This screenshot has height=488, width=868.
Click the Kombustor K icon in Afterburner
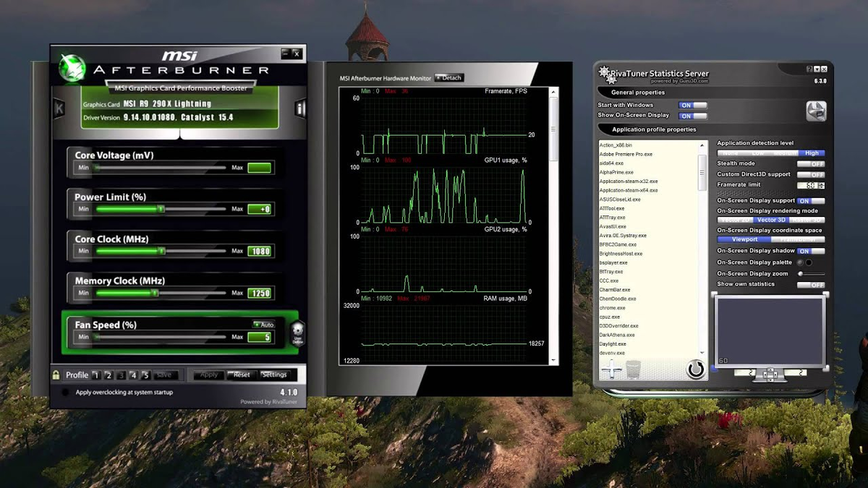[59, 108]
